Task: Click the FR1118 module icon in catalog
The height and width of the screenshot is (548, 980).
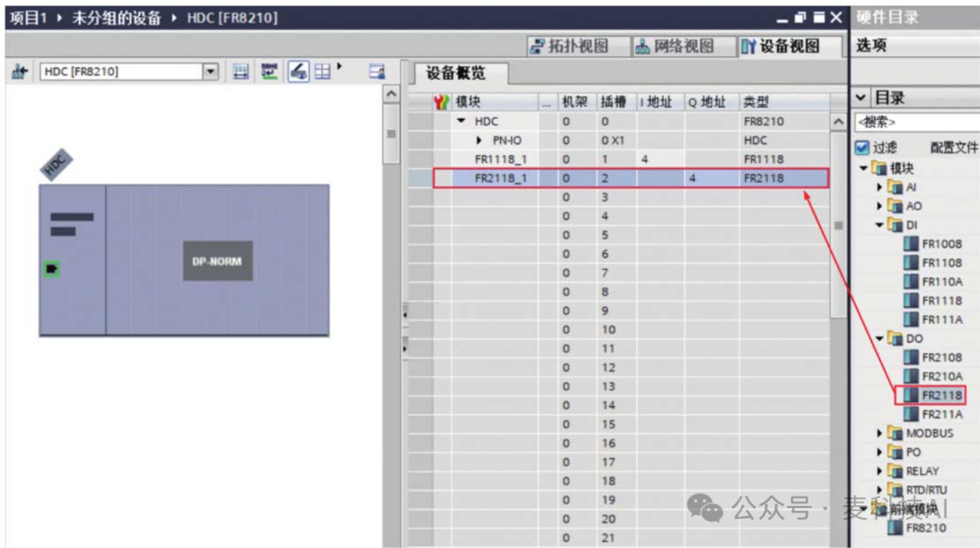Action: (911, 300)
